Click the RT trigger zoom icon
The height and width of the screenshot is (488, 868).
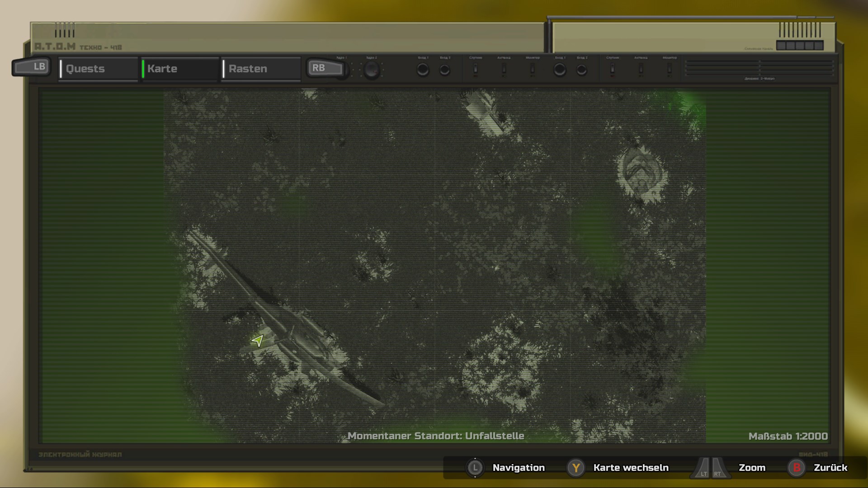tap(720, 468)
